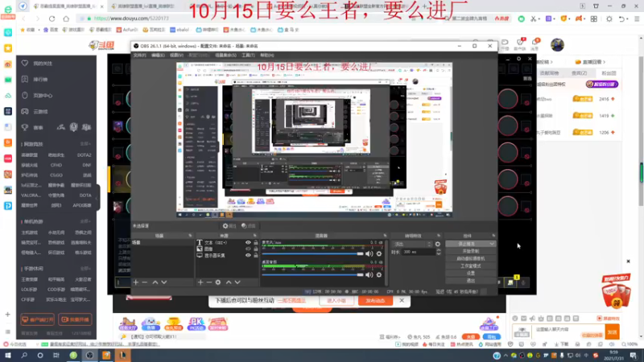
Task: Expand the 停止推流 button dropdown arrow
Action: pyautogui.click(x=492, y=245)
